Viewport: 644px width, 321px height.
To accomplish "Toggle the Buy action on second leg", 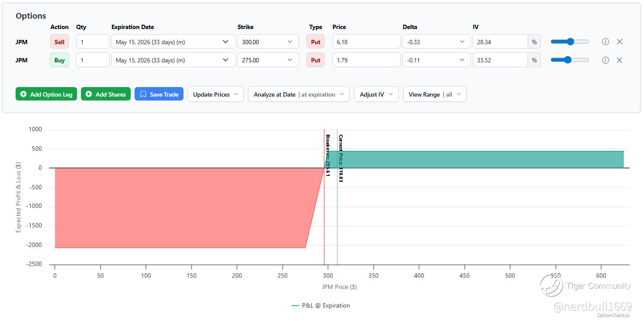I will coord(59,60).
